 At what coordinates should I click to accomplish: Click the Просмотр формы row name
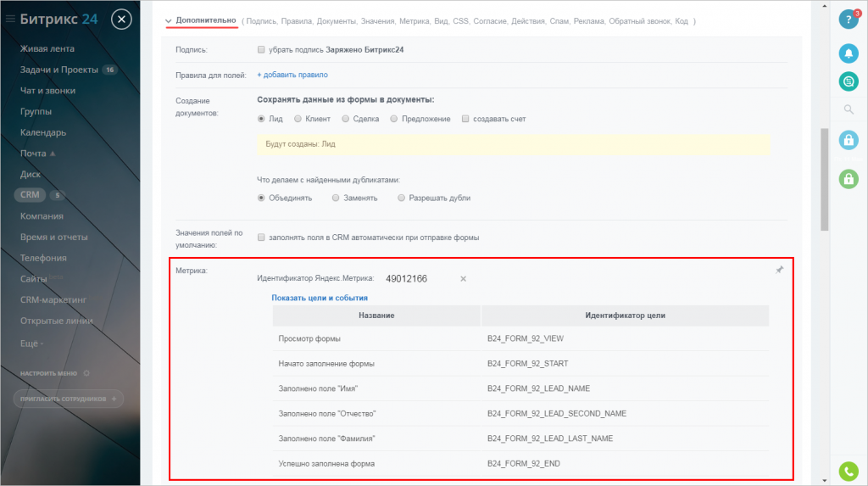309,338
